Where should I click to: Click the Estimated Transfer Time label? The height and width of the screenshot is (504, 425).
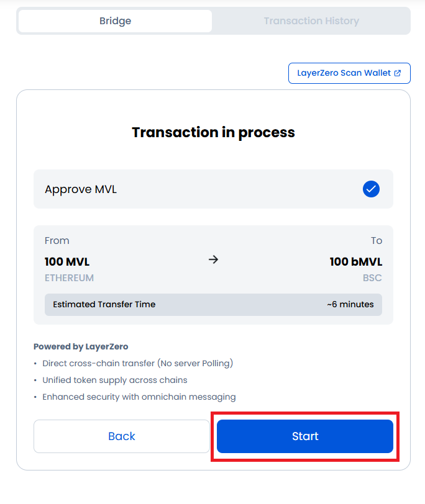104,304
